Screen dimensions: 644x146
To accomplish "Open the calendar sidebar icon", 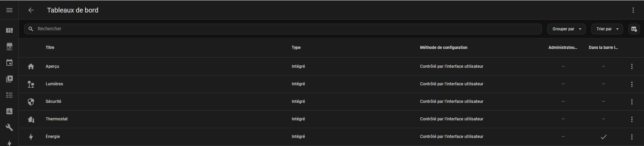I will tap(9, 63).
